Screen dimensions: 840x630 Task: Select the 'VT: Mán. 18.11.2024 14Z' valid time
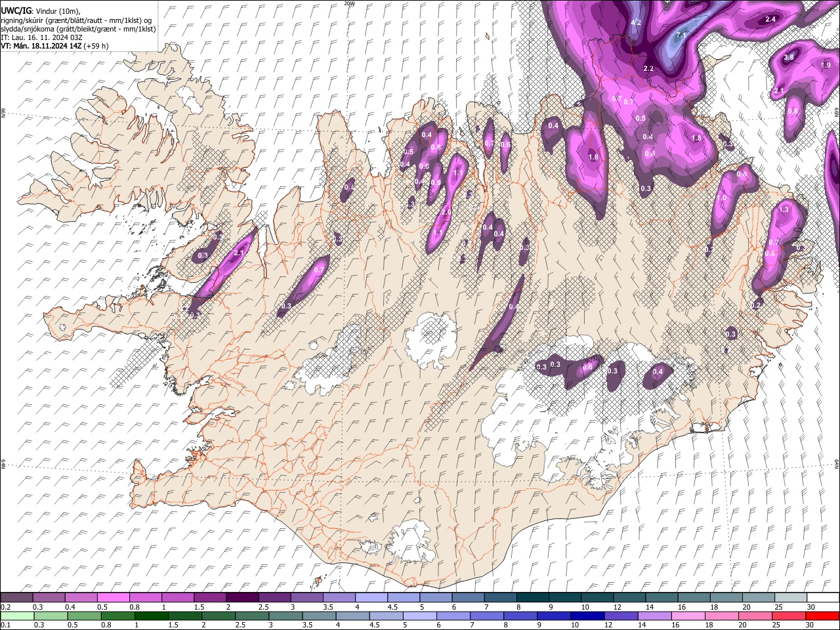tap(41, 46)
